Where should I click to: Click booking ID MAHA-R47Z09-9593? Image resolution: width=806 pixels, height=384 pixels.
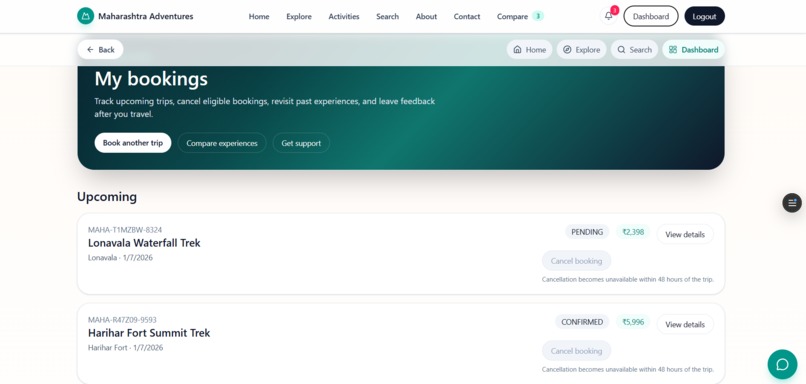[122, 320]
